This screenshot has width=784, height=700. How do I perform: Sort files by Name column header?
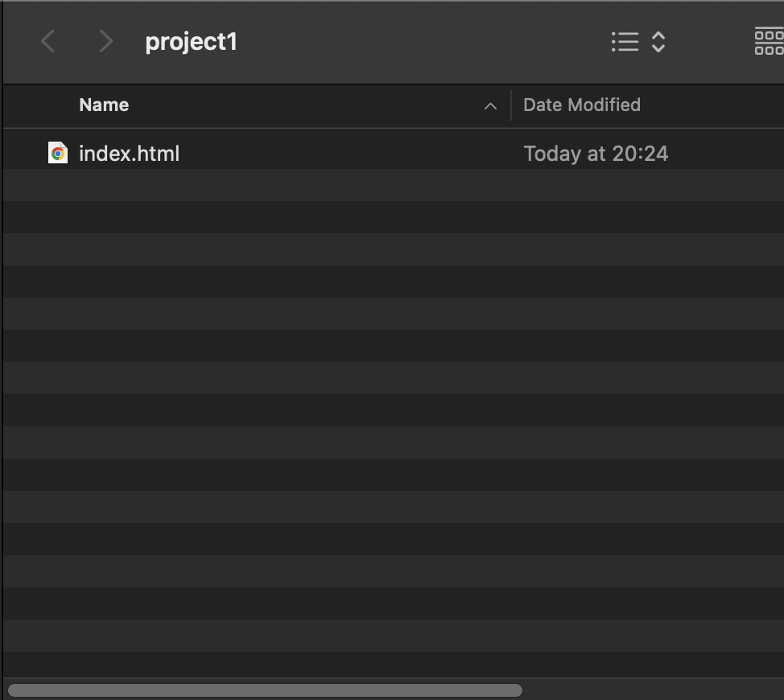104,105
